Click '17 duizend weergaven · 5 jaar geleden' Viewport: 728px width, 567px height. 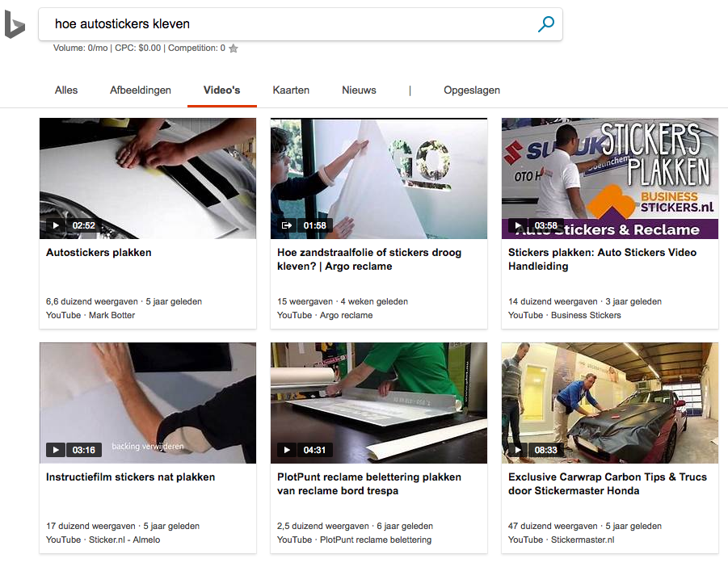click(123, 526)
